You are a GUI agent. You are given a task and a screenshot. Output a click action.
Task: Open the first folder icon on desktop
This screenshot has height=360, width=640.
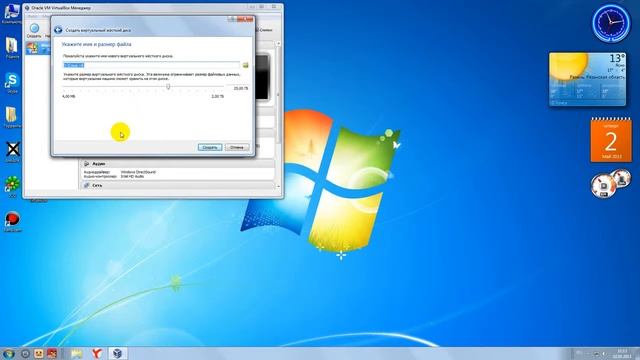click(12, 48)
